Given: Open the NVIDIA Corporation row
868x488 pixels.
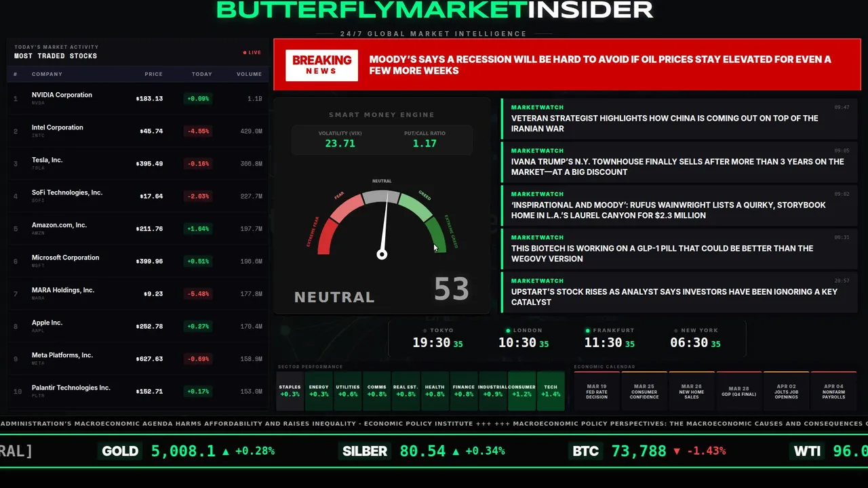Looking at the screenshot, I should pos(138,98).
